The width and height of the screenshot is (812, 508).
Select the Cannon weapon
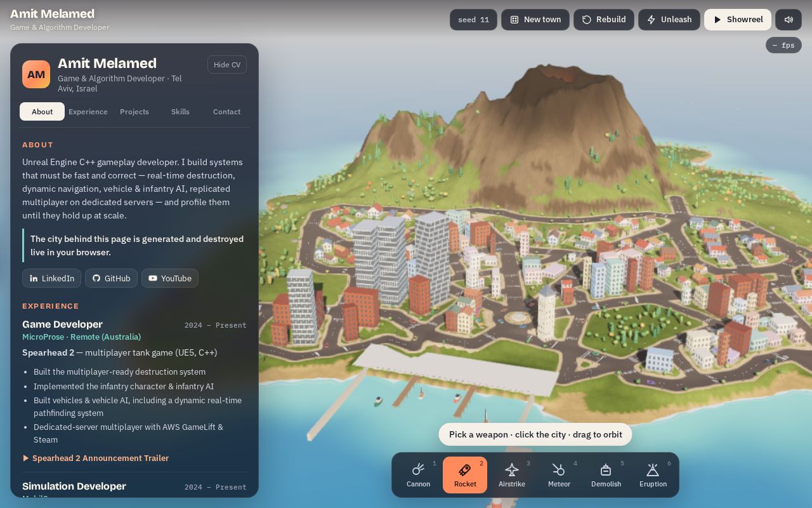click(x=418, y=475)
